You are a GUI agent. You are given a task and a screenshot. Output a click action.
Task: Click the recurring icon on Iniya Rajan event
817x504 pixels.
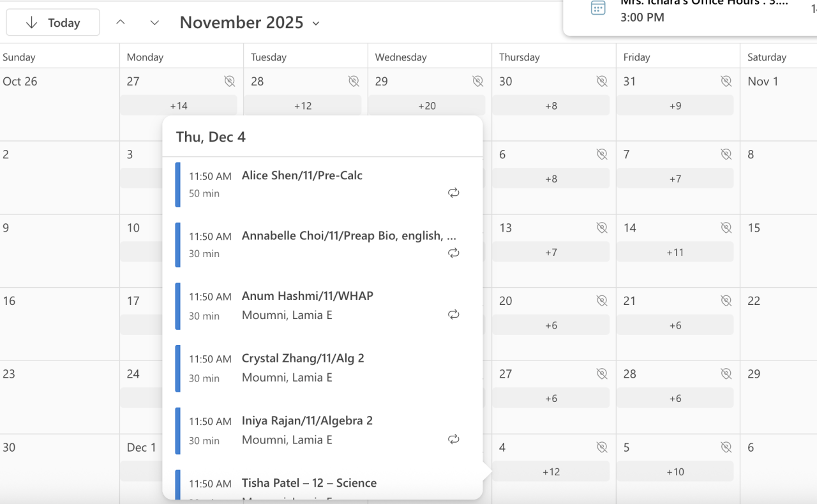454,439
